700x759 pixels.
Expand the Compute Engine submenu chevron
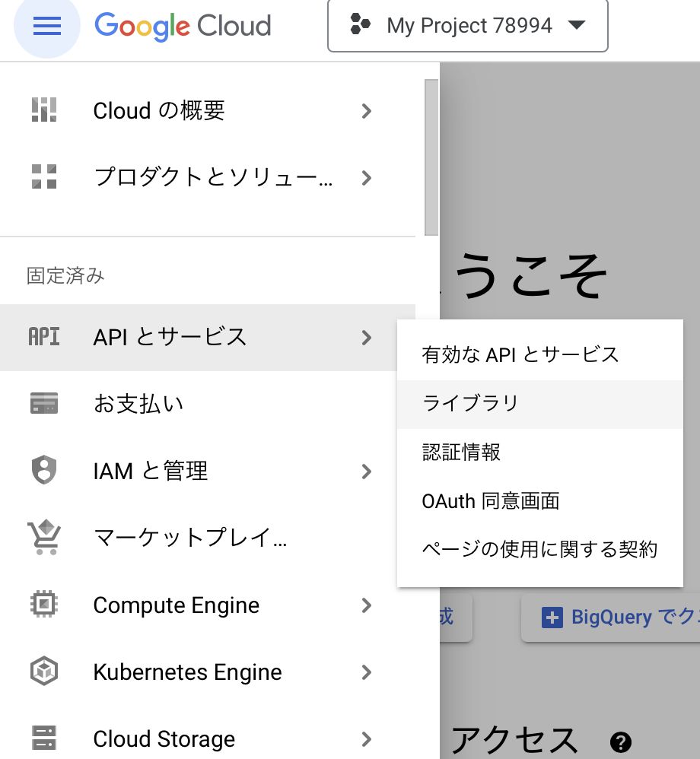(367, 605)
